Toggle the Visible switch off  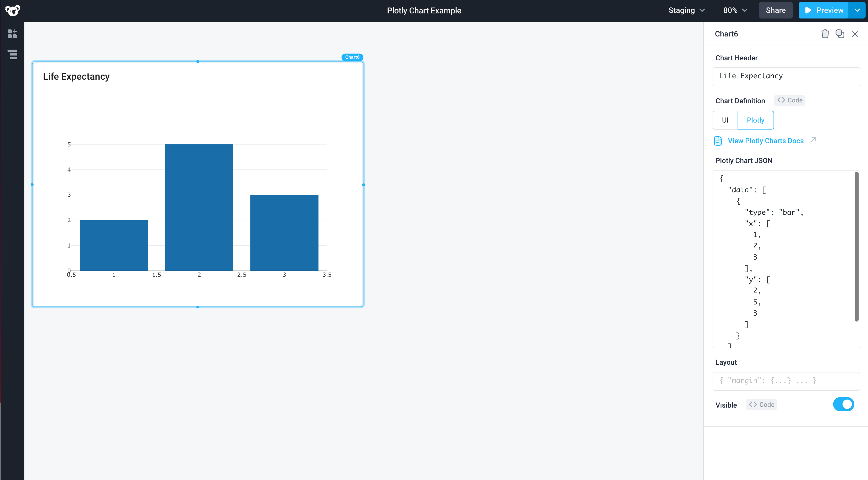844,404
